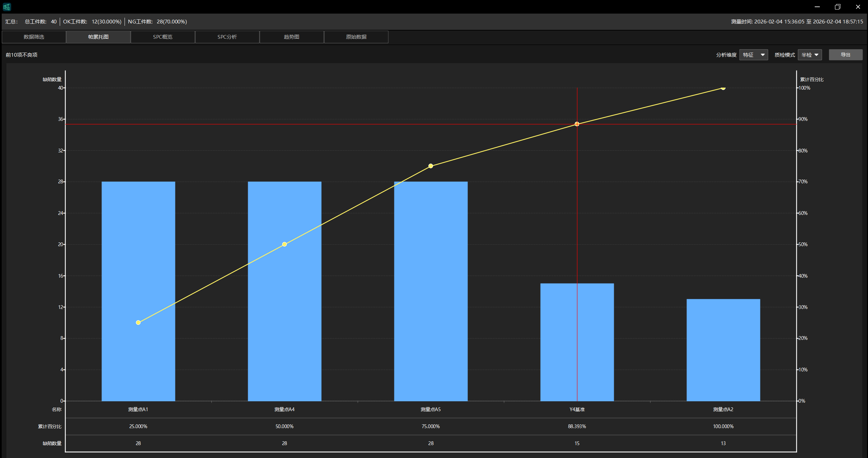Click the 前10项不良项 label
Screen dimensions: 868x458
point(22,55)
